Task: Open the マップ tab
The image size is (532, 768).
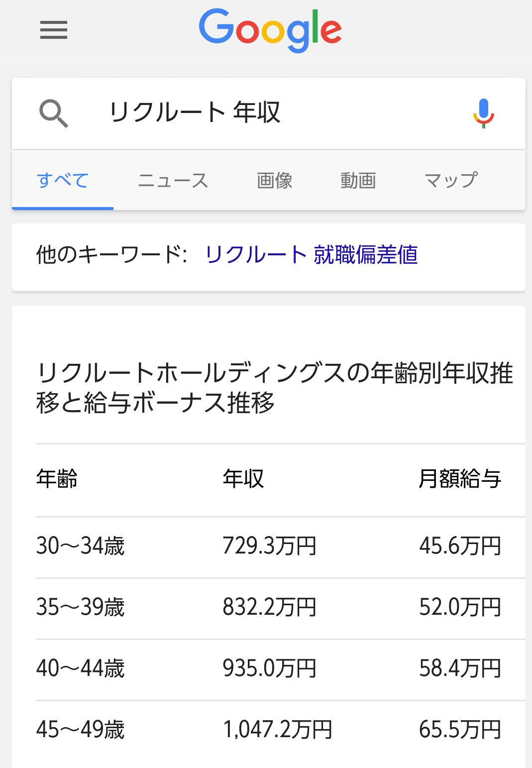Action: point(451,180)
